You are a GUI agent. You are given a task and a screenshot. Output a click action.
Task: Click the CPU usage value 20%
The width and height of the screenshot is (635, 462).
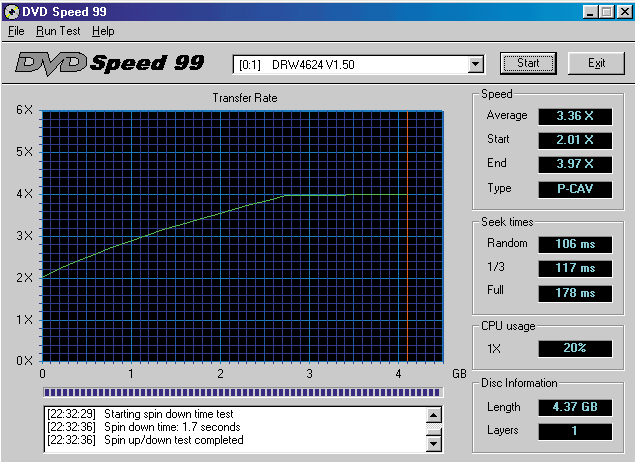pos(575,348)
